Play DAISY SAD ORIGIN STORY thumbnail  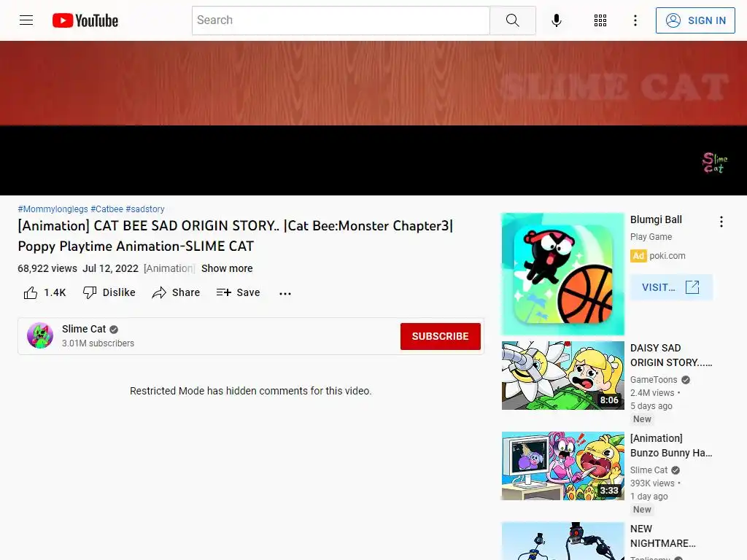(x=562, y=376)
